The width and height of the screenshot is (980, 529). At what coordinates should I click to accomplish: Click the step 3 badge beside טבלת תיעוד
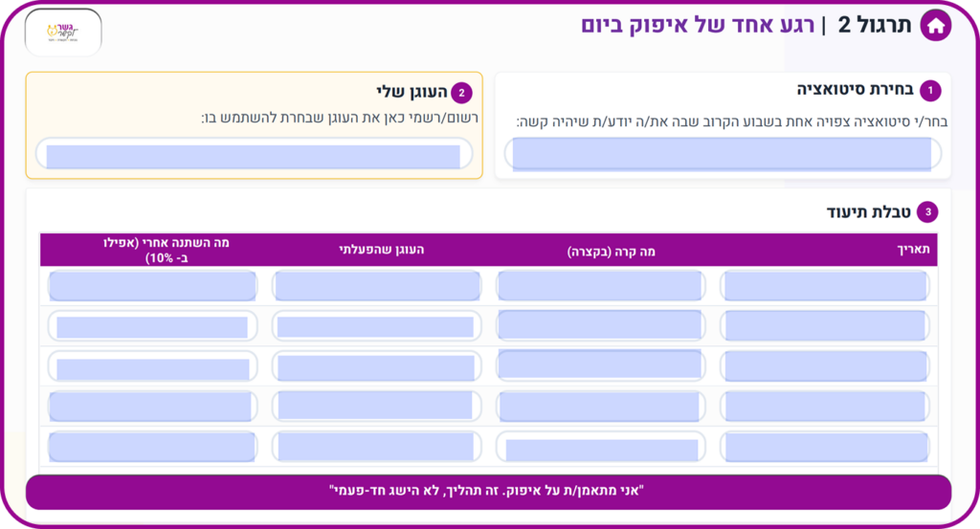pos(926,212)
